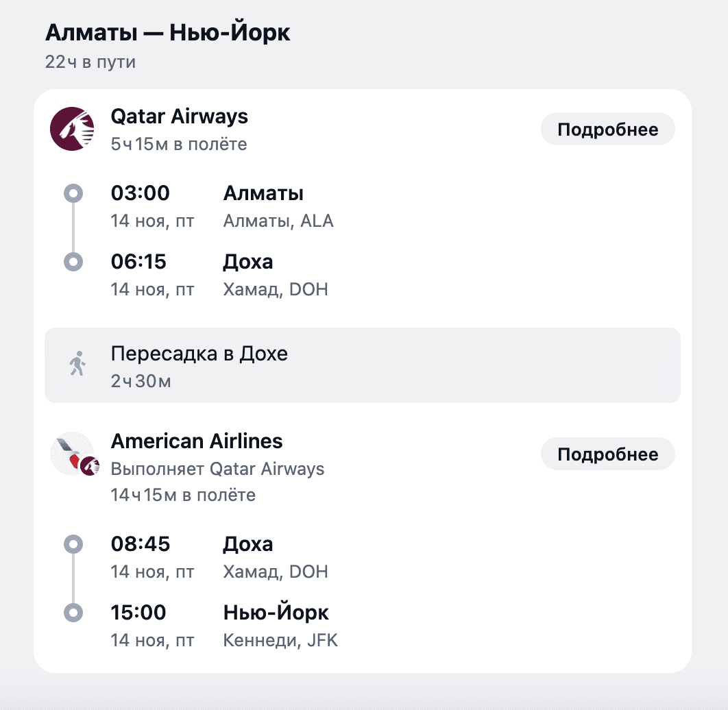Screen dimensions: 728x710
Task: Click the departure dot beside 08:45 Доха
Action: click(73, 543)
